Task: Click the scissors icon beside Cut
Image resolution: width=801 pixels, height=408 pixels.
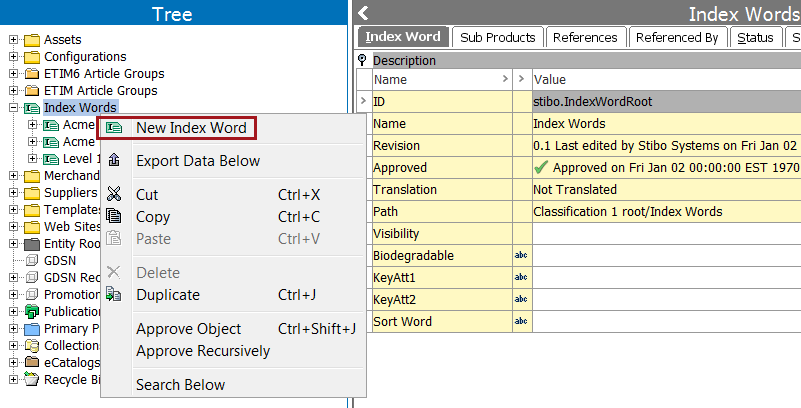Action: [114, 195]
